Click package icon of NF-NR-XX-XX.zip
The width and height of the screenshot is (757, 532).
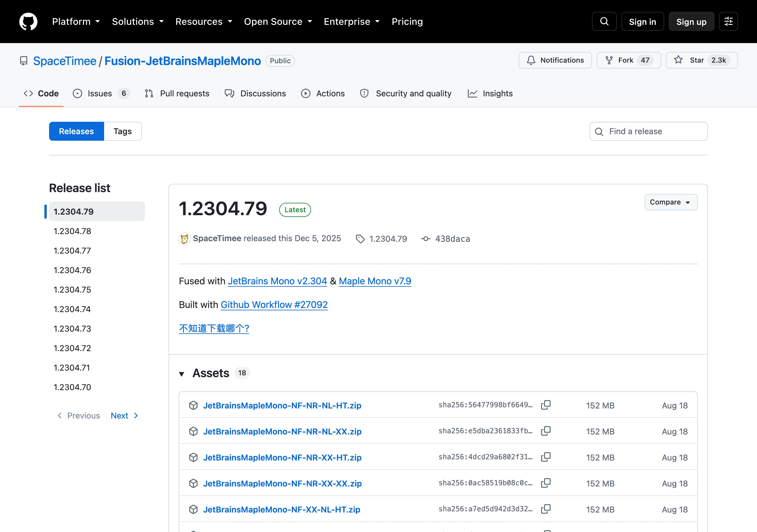[193, 484]
